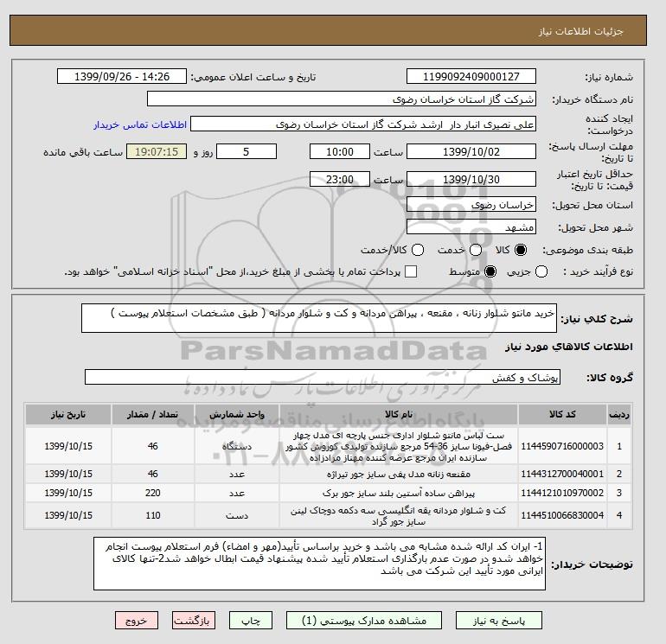Screen dimensions: 666x644
Task: Click the تعداد / مقدار column header
Action: [153, 414]
